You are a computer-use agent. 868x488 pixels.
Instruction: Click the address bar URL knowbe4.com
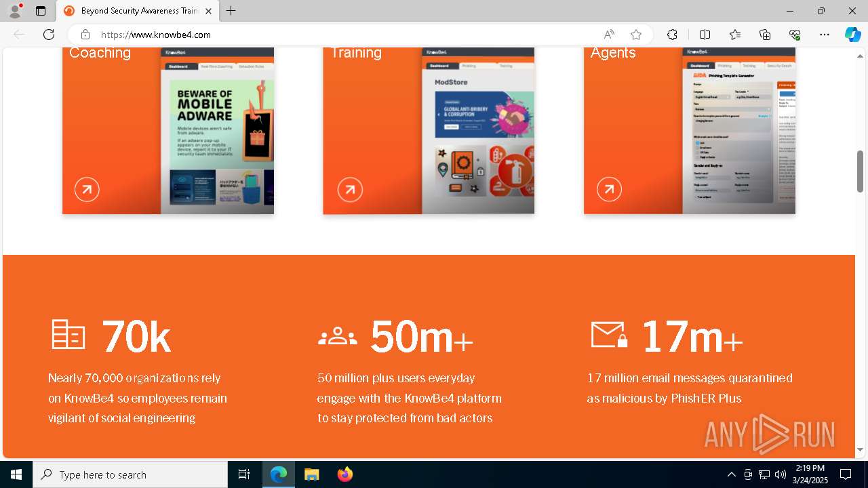156,35
